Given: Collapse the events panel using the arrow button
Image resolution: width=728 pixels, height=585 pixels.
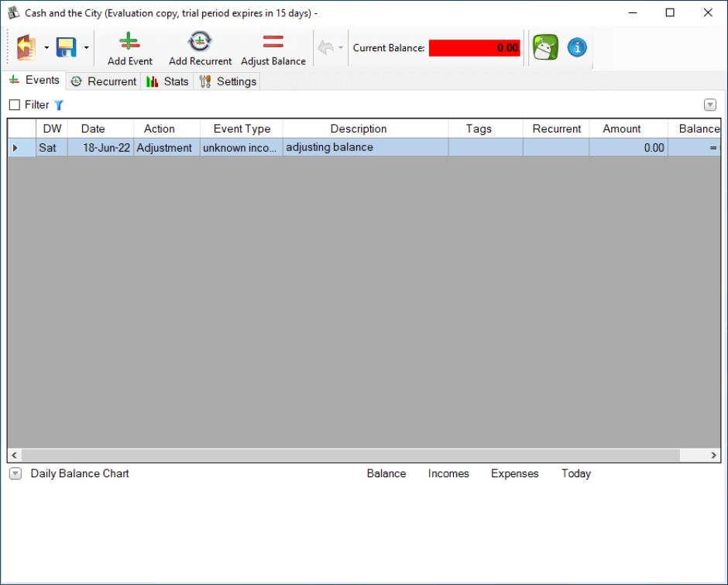Looking at the screenshot, I should 710,105.
